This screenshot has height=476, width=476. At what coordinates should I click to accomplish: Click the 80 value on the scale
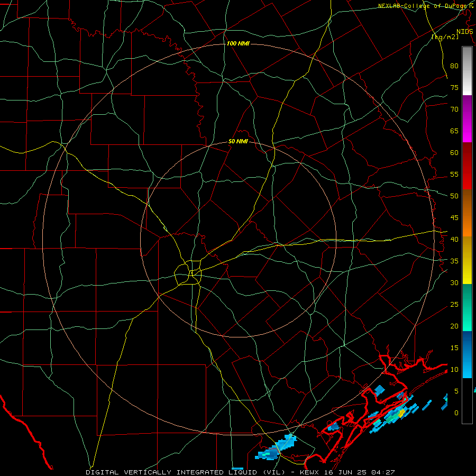click(454, 66)
